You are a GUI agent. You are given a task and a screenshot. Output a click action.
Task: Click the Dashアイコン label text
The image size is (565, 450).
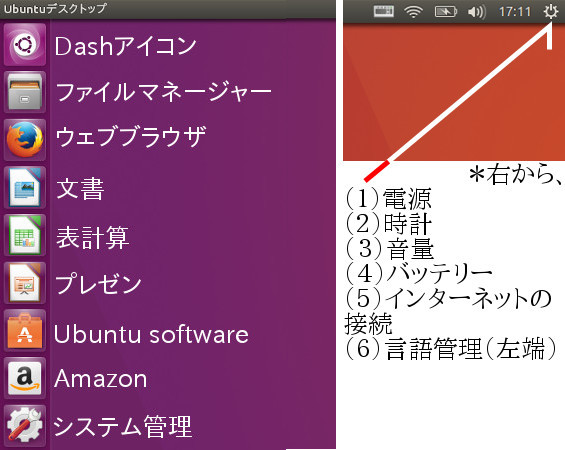pos(126,46)
